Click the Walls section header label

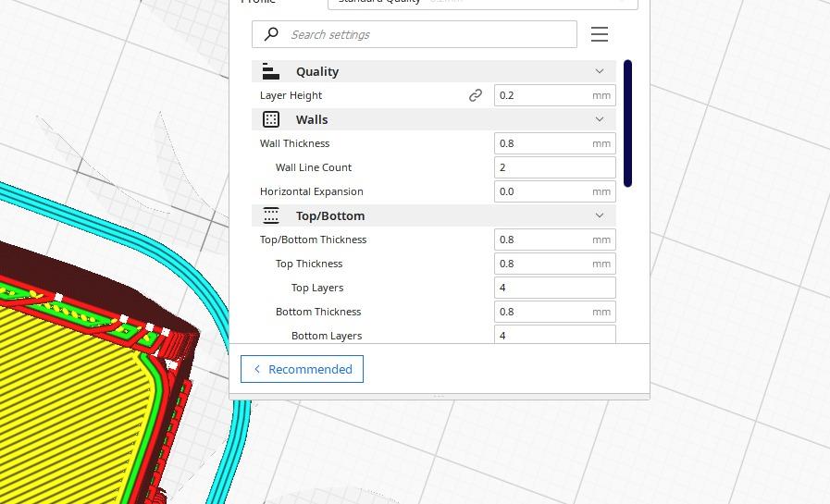point(312,120)
